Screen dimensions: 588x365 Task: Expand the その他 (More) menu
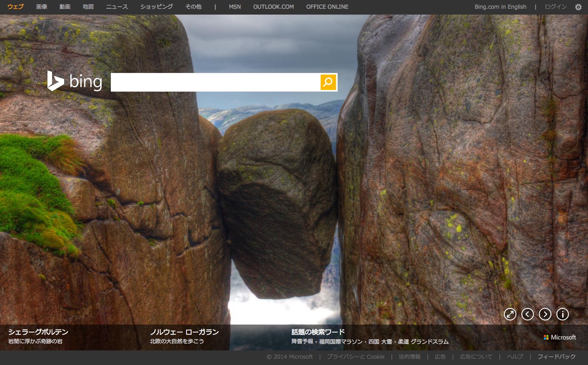(193, 7)
